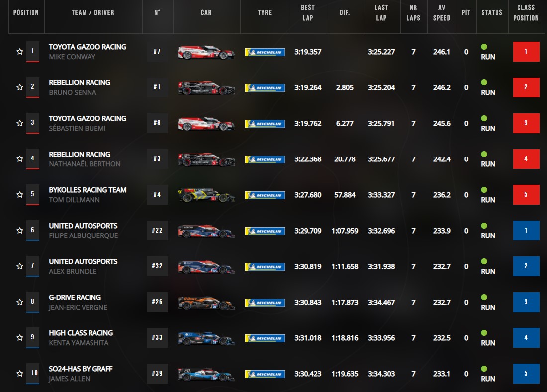Click Tyre column header

click(x=265, y=13)
